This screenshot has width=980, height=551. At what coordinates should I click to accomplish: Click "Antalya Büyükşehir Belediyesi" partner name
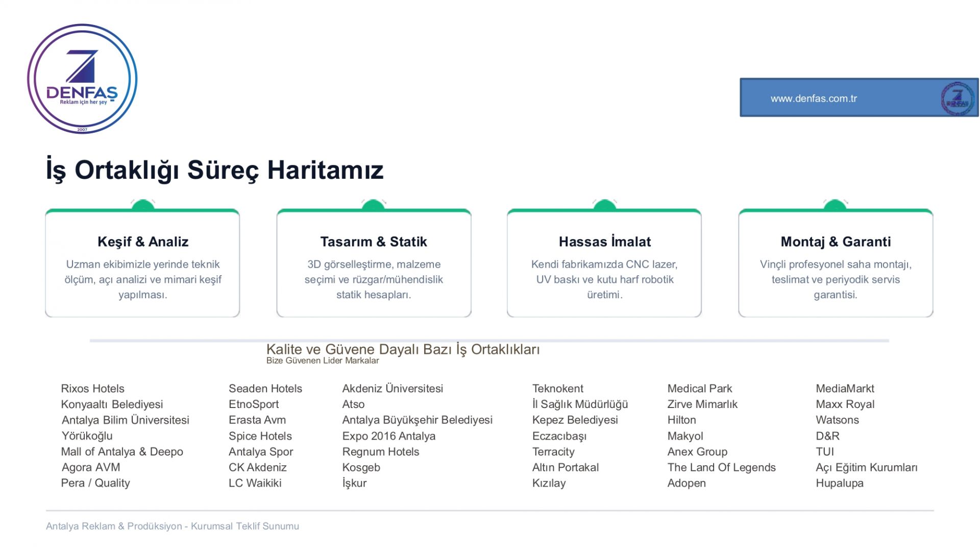(x=418, y=420)
